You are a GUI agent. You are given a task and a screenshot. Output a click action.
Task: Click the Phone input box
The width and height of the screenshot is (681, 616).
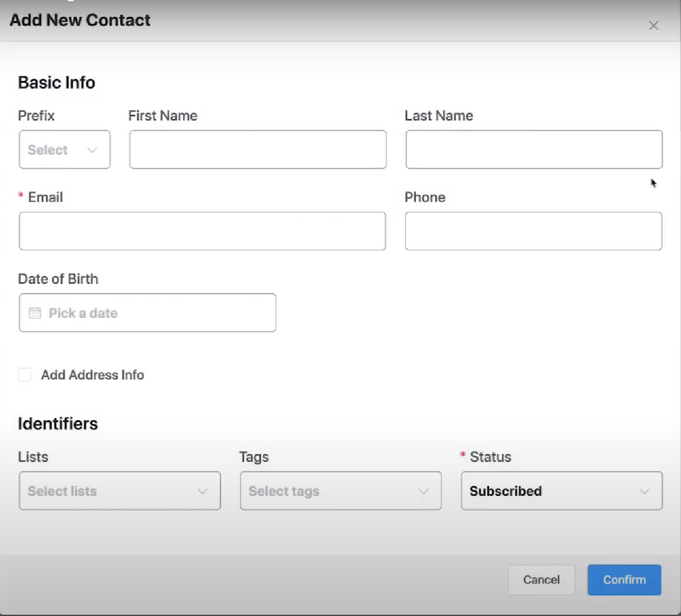(533, 231)
